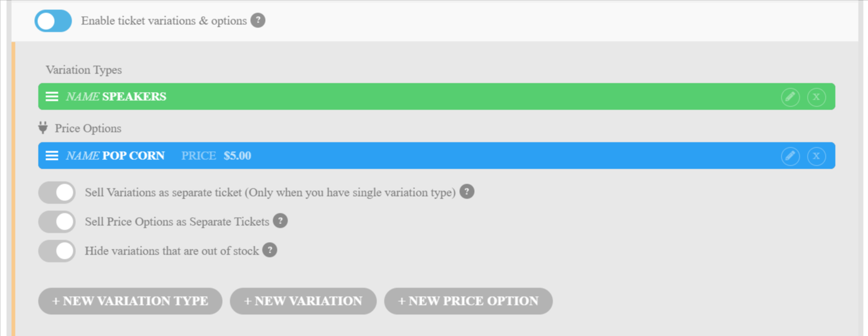Click the plug icon beside Price Options
The image size is (868, 336).
coord(43,128)
